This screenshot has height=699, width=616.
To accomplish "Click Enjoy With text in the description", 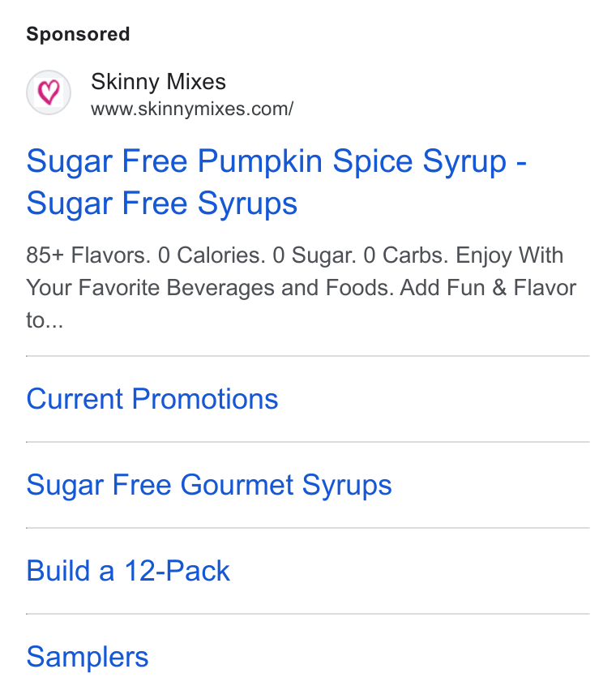I will (x=510, y=256).
